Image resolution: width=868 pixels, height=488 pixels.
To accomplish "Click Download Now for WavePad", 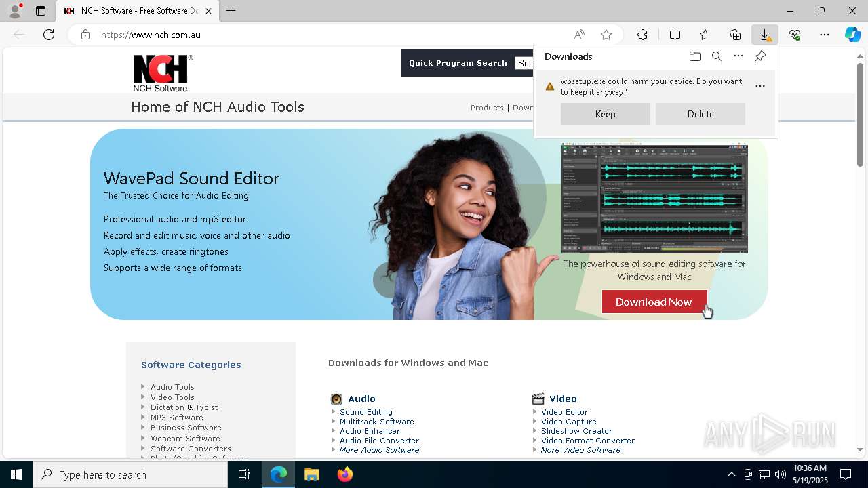I will pos(654,302).
